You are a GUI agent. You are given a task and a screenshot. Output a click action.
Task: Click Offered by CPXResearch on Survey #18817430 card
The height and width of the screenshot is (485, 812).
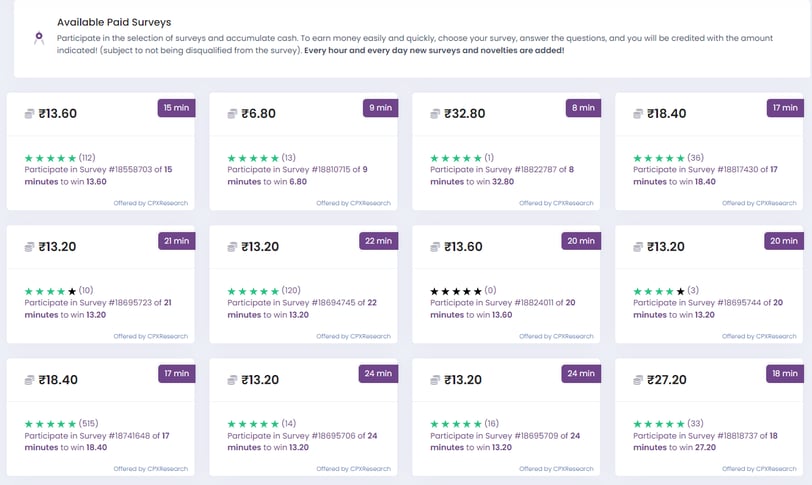point(759,203)
